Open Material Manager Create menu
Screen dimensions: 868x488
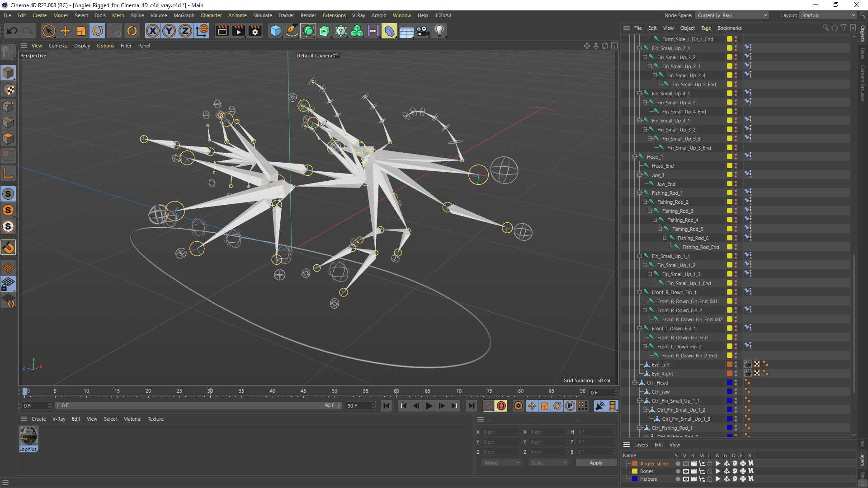(x=38, y=419)
